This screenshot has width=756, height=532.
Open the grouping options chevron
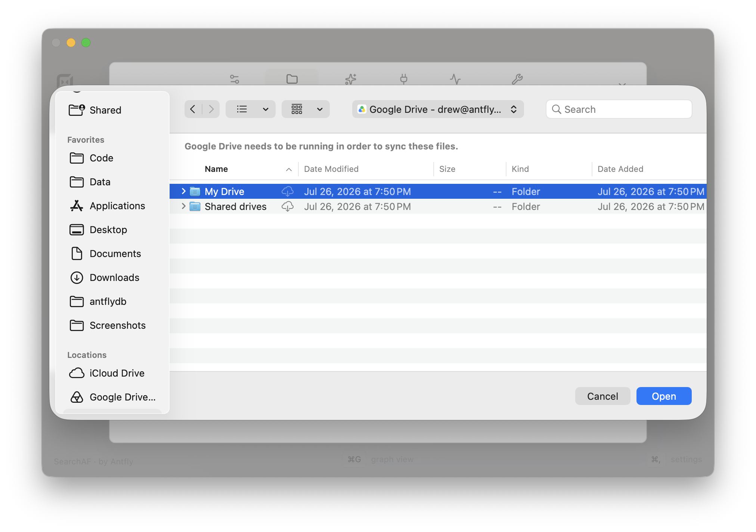pos(320,109)
